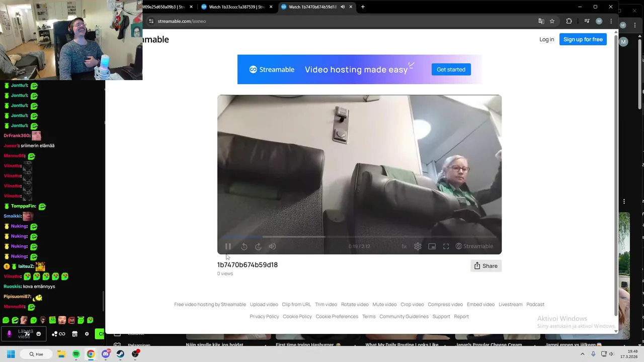Open the Privacy Policy link
The height and width of the screenshot is (362, 644).
(264, 316)
